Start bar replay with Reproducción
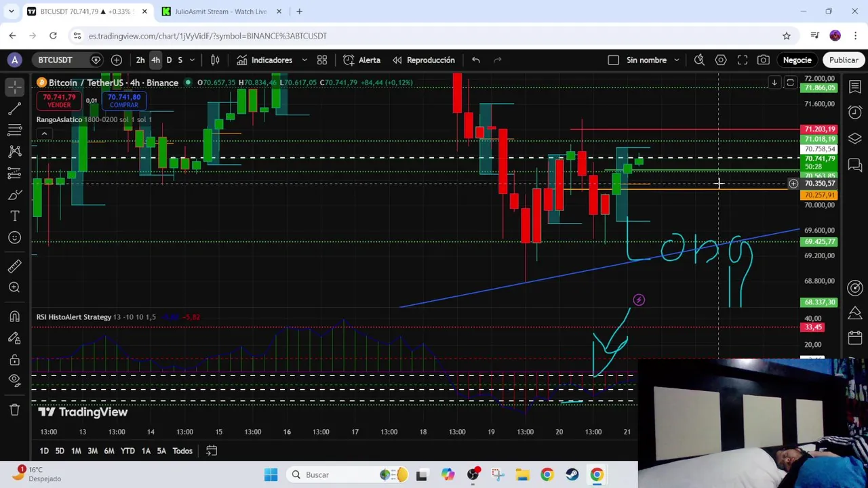868x488 pixels. 424,60
